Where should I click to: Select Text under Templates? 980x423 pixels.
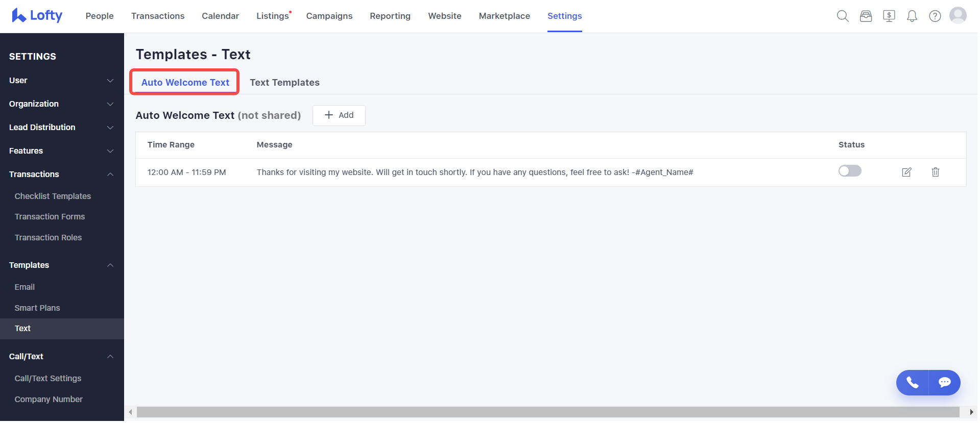62,329
